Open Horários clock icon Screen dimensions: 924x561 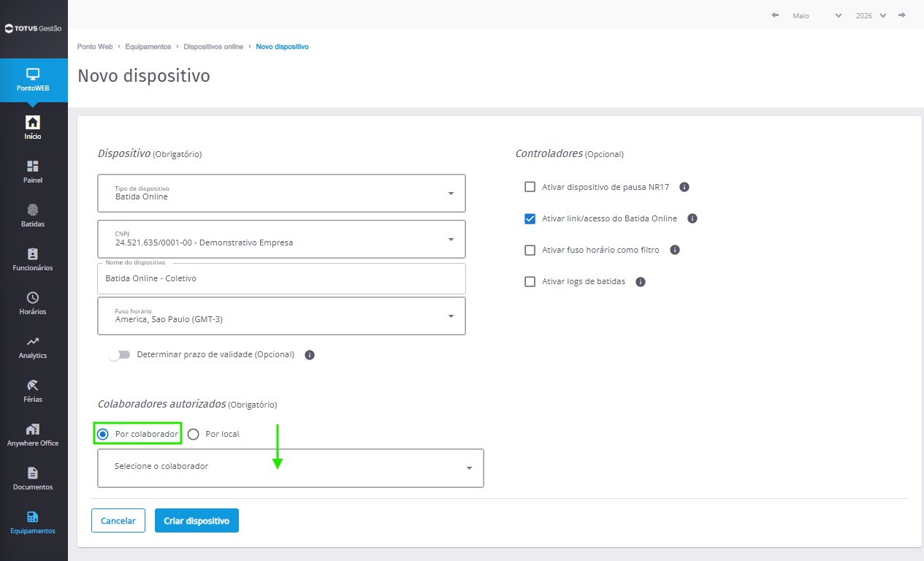coord(33,297)
